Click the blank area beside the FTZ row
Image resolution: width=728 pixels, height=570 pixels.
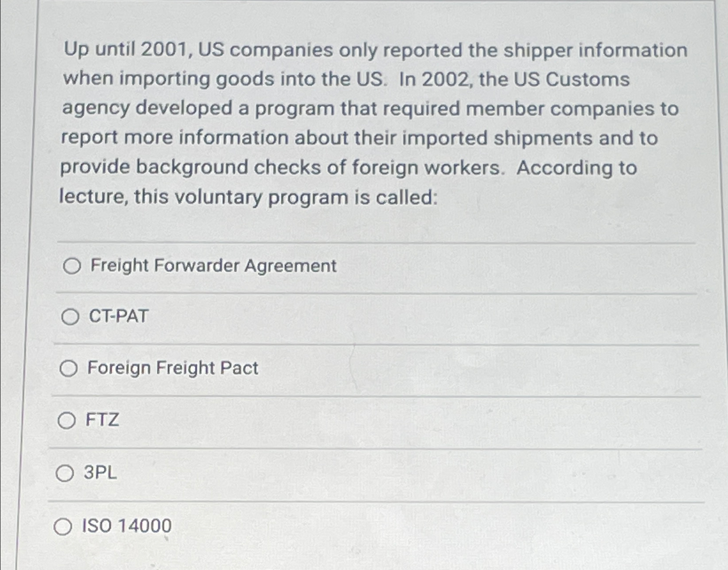[x=397, y=420]
